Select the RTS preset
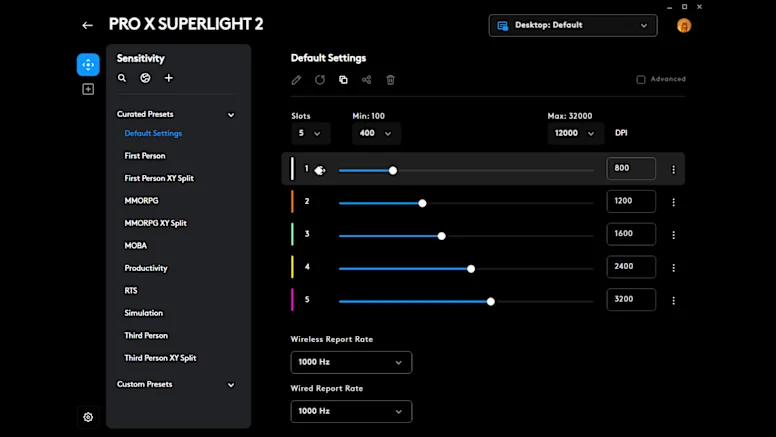The height and width of the screenshot is (437, 776). click(131, 291)
